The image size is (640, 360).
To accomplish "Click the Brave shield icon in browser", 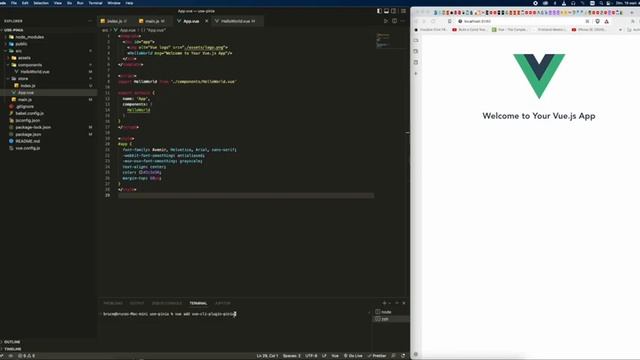I will pyautogui.click(x=598, y=21).
